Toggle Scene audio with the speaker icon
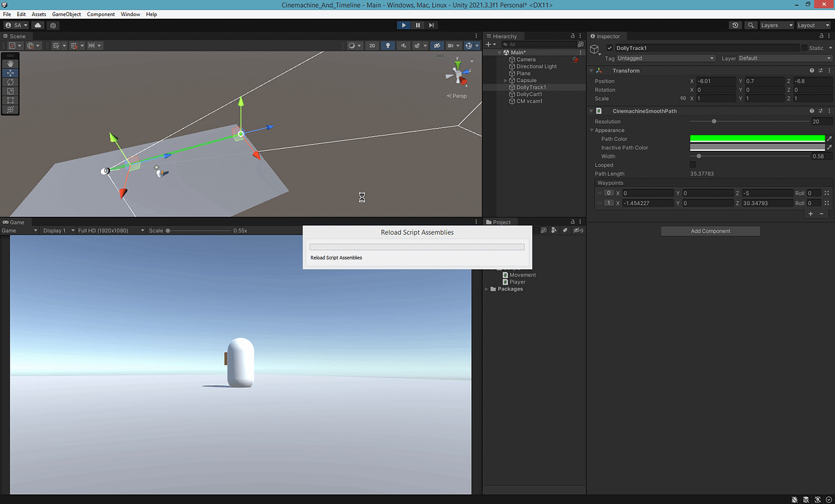This screenshot has height=504, width=835. [404, 44]
